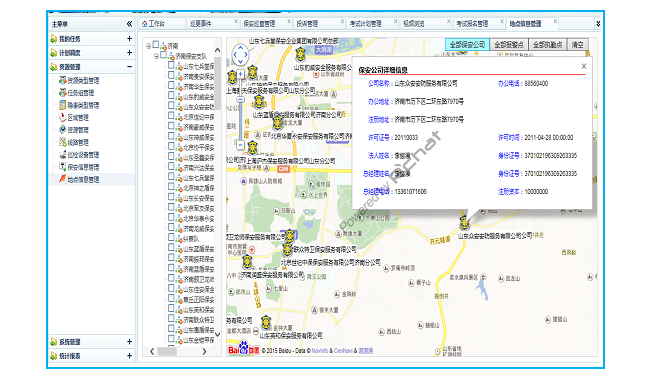Click the map zoom-in plus button

(240, 74)
